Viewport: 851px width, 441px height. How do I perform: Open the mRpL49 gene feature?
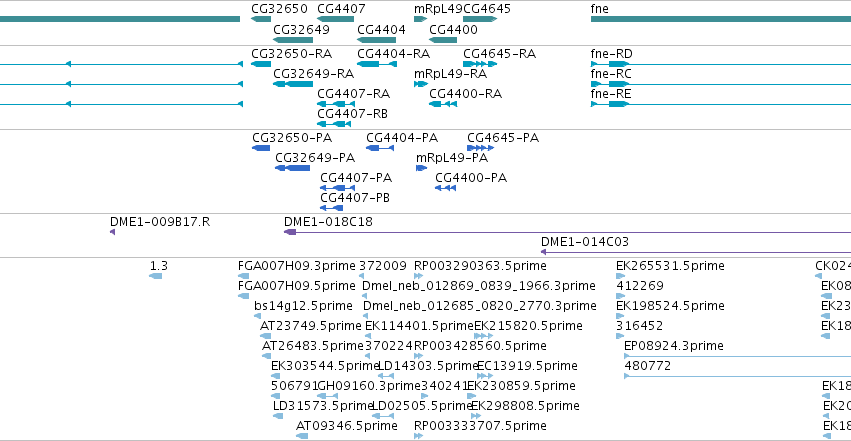point(420,19)
